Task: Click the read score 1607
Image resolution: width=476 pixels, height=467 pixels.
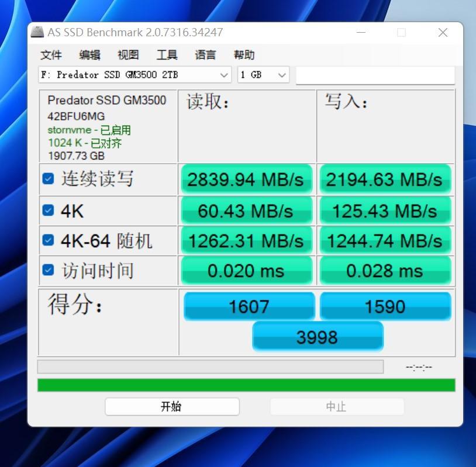Action: (249, 306)
